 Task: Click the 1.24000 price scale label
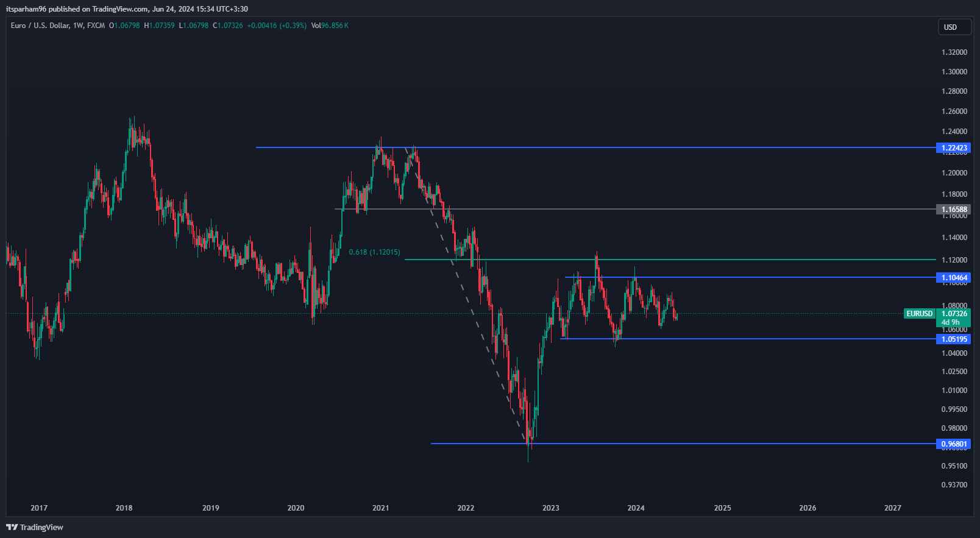[954, 132]
